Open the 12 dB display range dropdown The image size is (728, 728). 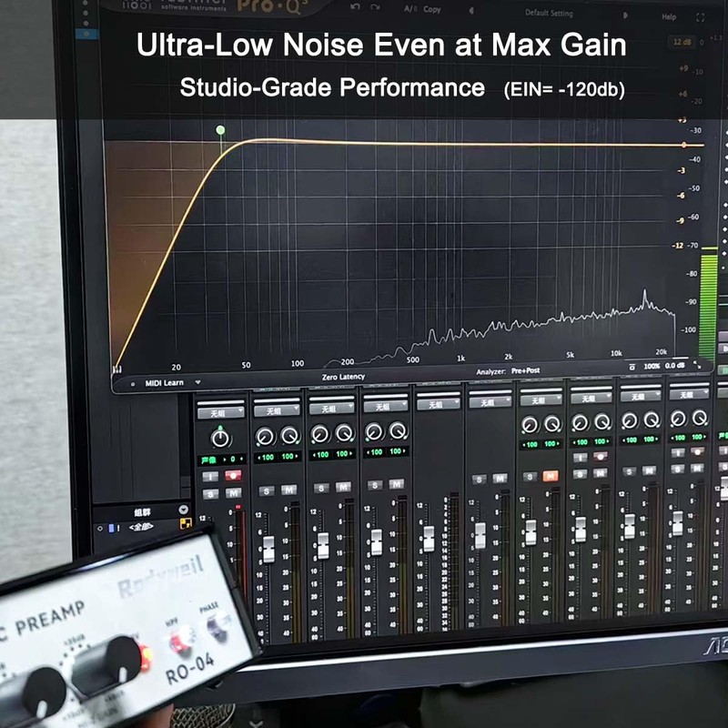682,42
